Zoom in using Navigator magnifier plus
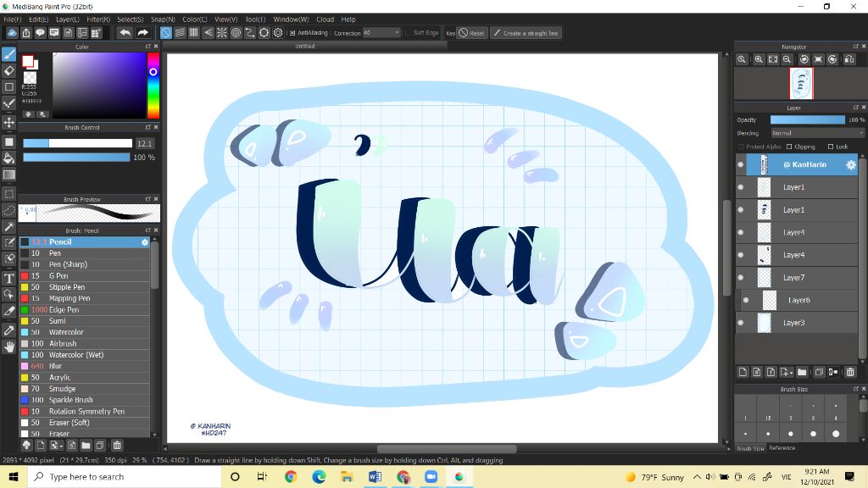The width and height of the screenshot is (868, 488). (759, 59)
